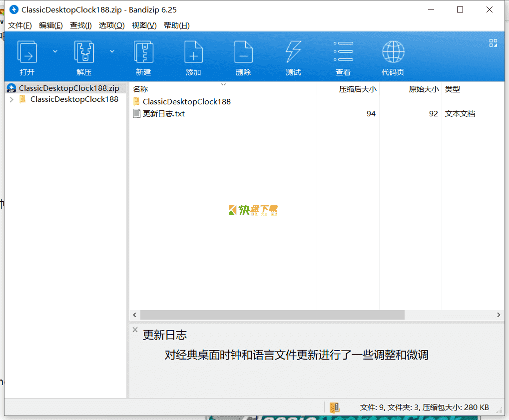This screenshot has height=420, width=509.
Task: Run the Test (测试) lightning icon
Action: coord(293,52)
